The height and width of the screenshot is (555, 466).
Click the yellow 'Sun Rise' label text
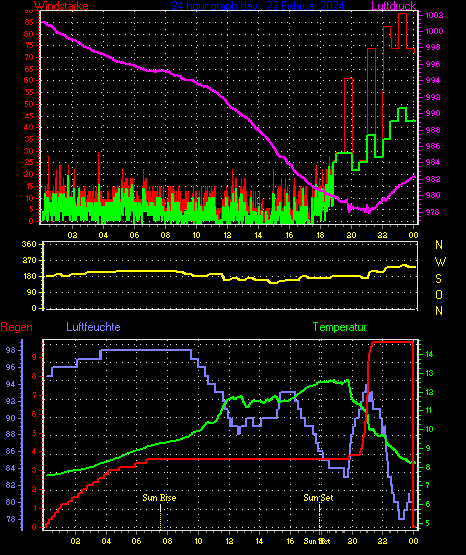tap(159, 498)
